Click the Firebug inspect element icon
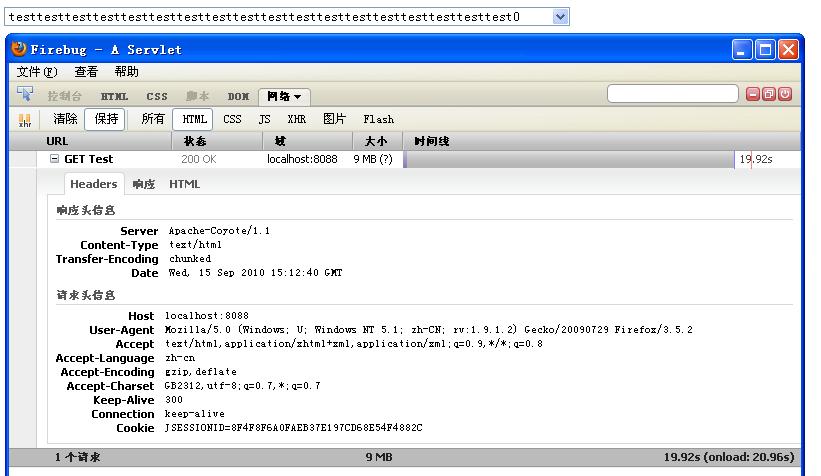The width and height of the screenshot is (821, 476). coord(25,94)
